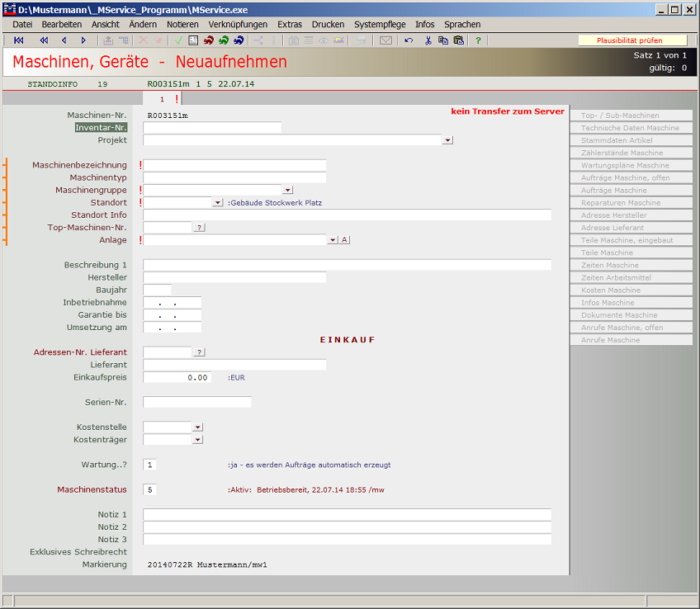The image size is (700, 609).
Task: Open the Standort dropdown arrow
Action: pos(218,202)
